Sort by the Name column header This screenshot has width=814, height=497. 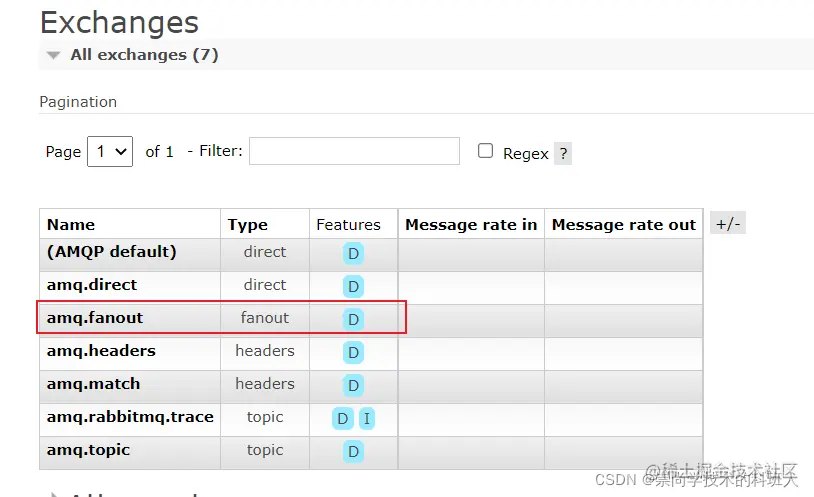click(x=71, y=224)
